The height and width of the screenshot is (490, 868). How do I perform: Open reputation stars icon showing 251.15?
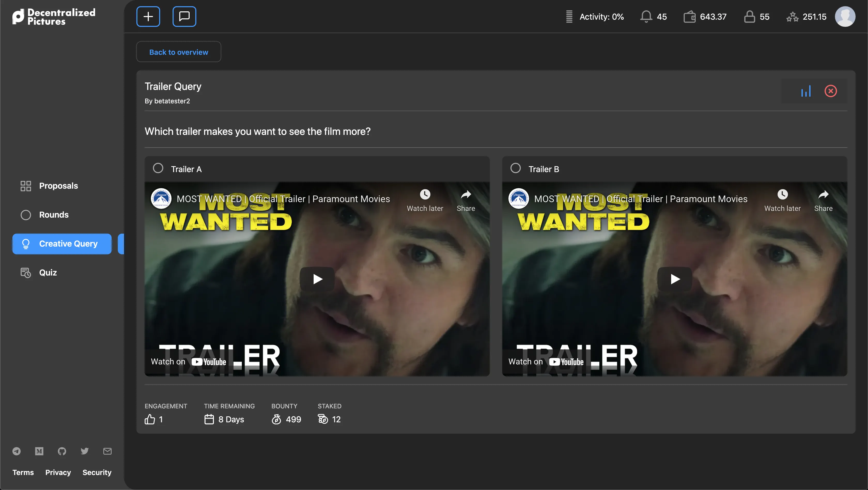[x=793, y=16]
